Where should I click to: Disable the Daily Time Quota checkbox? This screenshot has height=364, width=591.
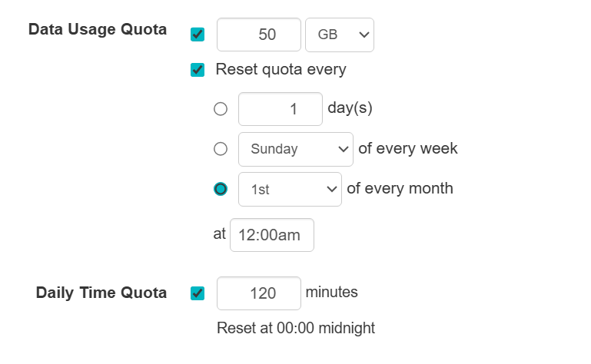198,293
